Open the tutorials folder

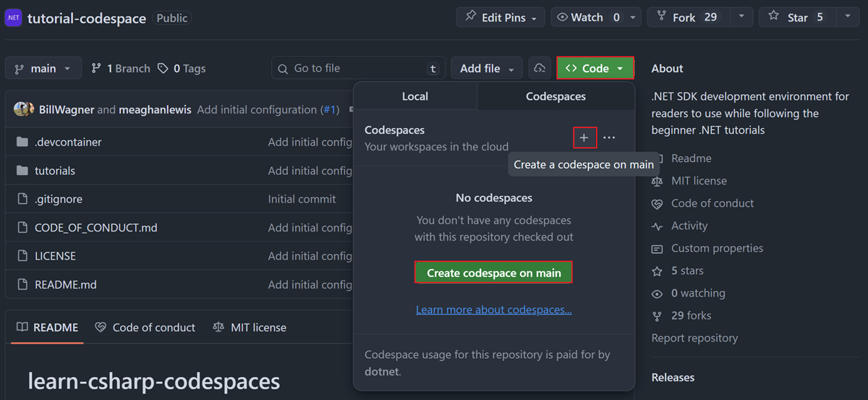pyautogui.click(x=55, y=171)
